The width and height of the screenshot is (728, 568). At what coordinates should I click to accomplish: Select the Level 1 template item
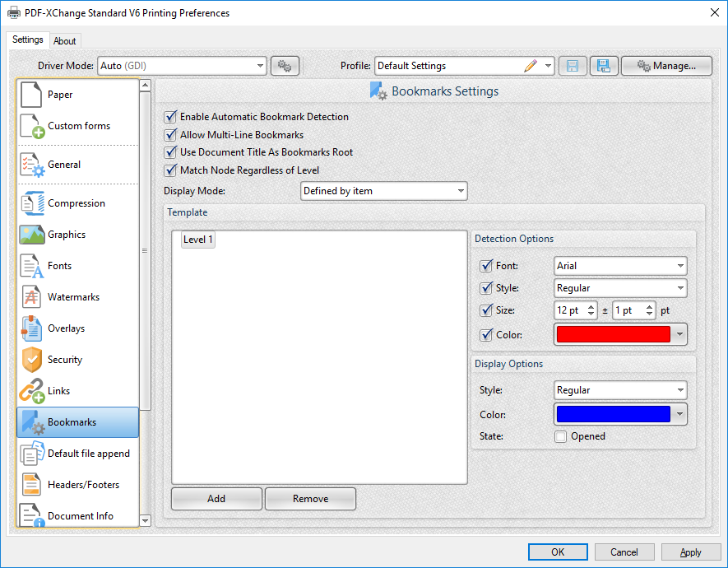197,240
